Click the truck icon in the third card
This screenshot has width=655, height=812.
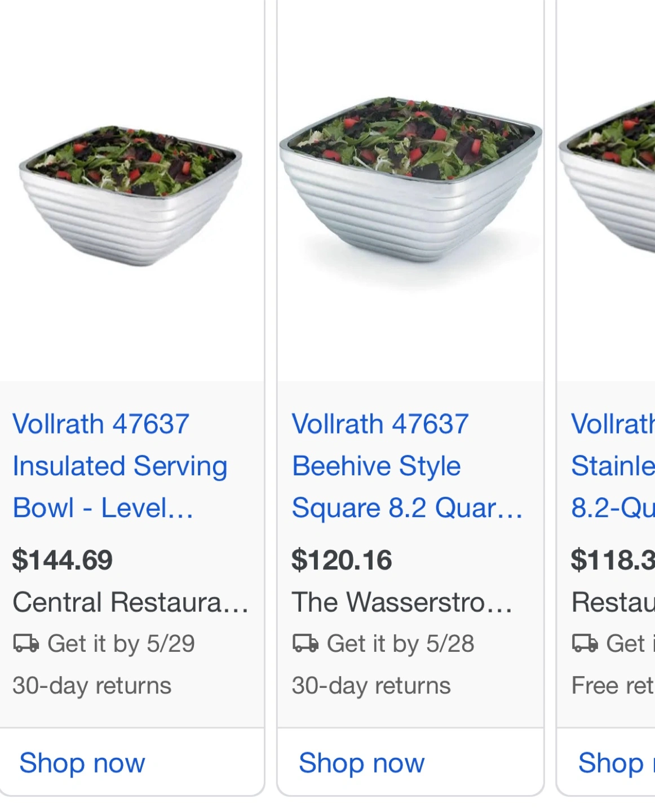point(585,643)
